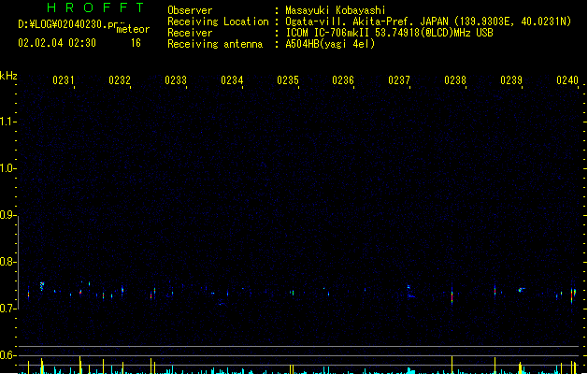Click the 'Observer' field label
Viewport: 588px width, 374px height.
pos(190,10)
